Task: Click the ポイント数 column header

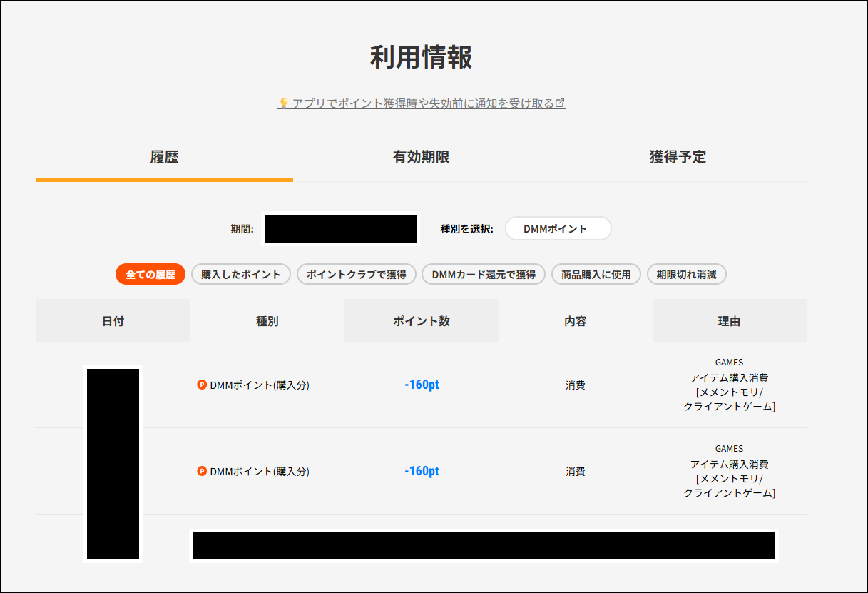Action: [x=421, y=320]
